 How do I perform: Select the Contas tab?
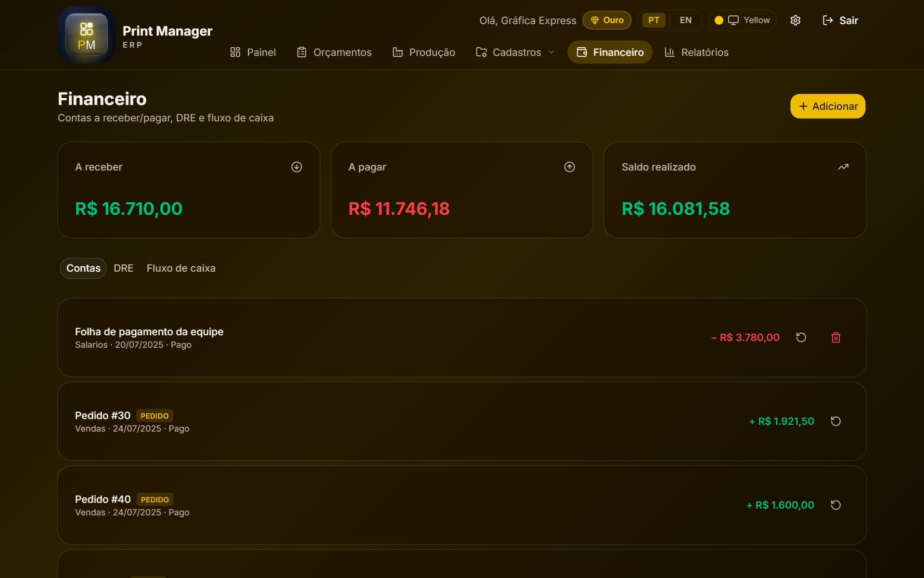tap(83, 268)
